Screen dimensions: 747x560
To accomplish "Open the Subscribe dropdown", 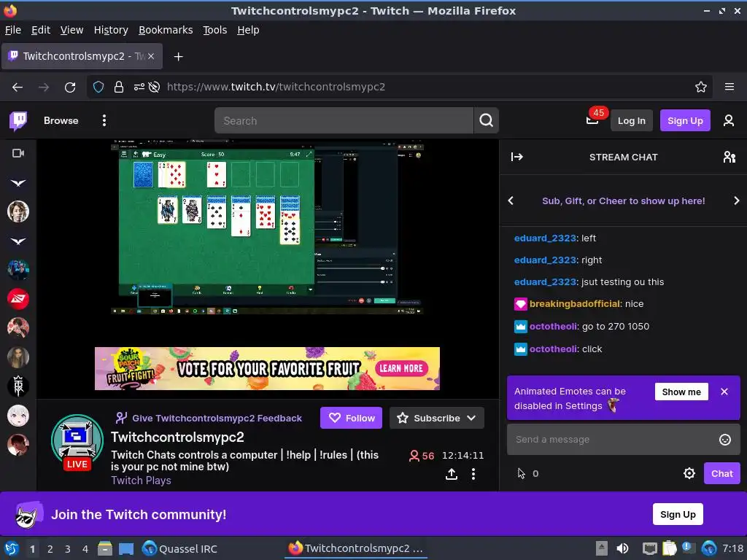I will 437,418.
